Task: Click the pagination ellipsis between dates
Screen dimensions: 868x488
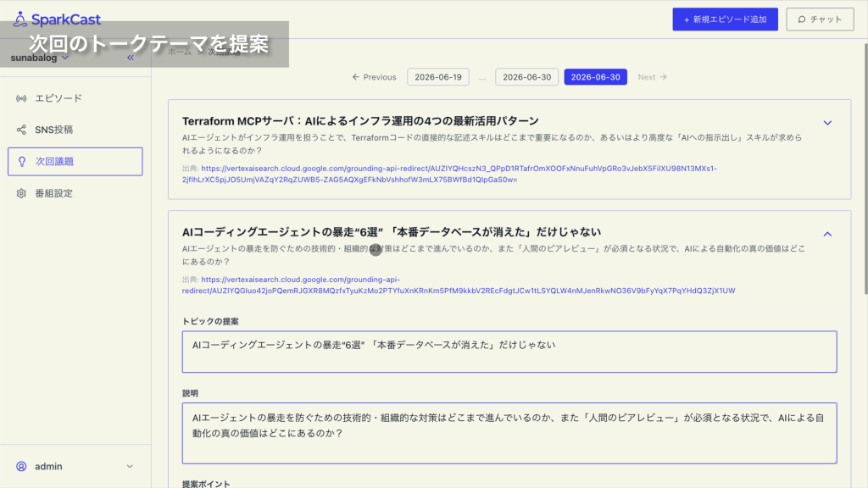Action: (482, 77)
